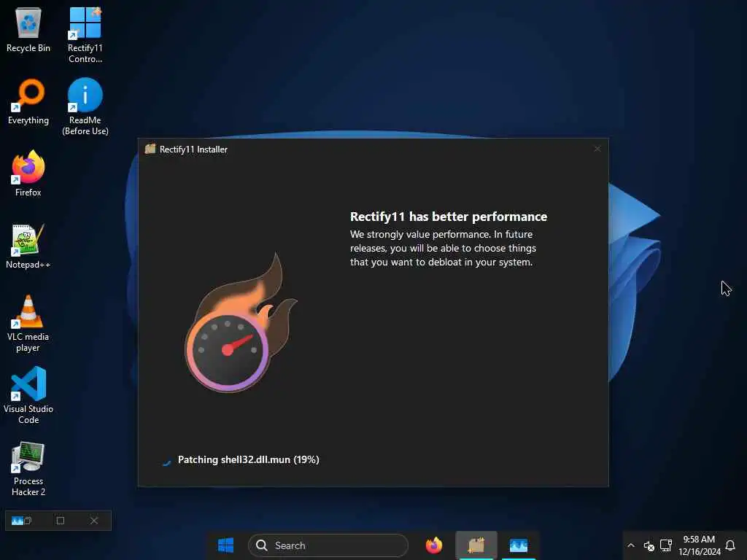Select the Process Hacker 2 desktop icon
Image resolution: width=747 pixels, height=560 pixels.
click(28, 469)
